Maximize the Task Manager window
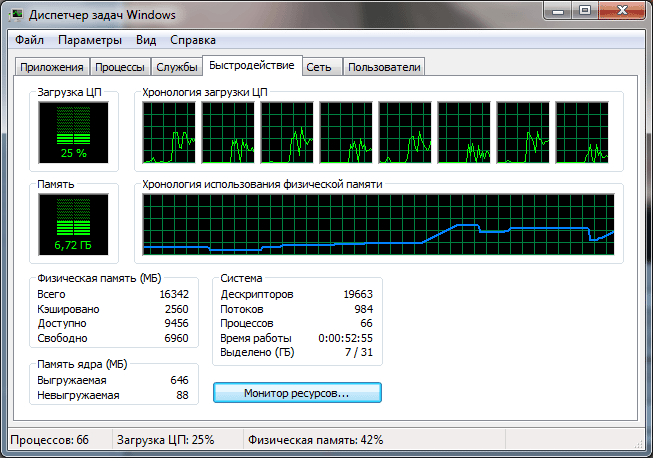This screenshot has width=653, height=458. [585, 10]
